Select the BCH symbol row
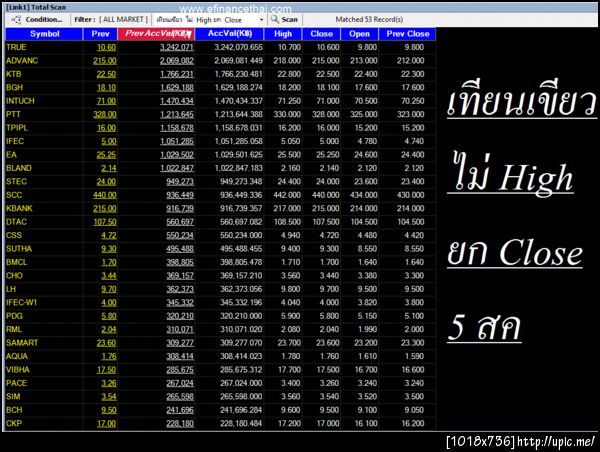Screen dimensions: 600x452 [220, 410]
